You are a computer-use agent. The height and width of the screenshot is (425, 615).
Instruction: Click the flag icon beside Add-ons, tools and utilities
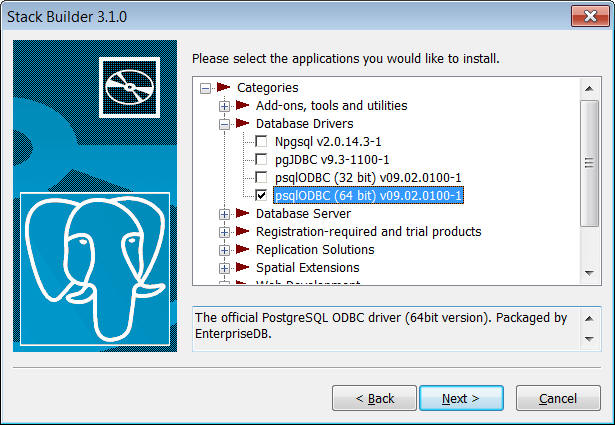pyautogui.click(x=242, y=105)
